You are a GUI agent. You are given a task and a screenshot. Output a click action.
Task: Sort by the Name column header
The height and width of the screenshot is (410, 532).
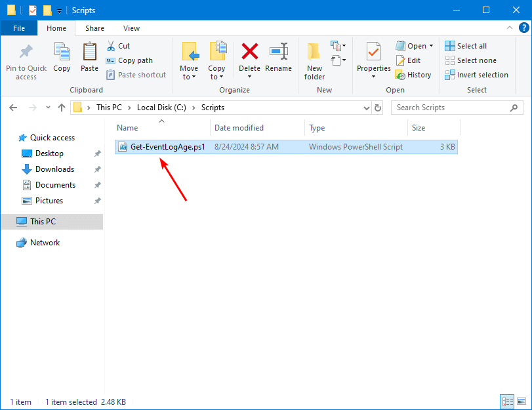162,128
